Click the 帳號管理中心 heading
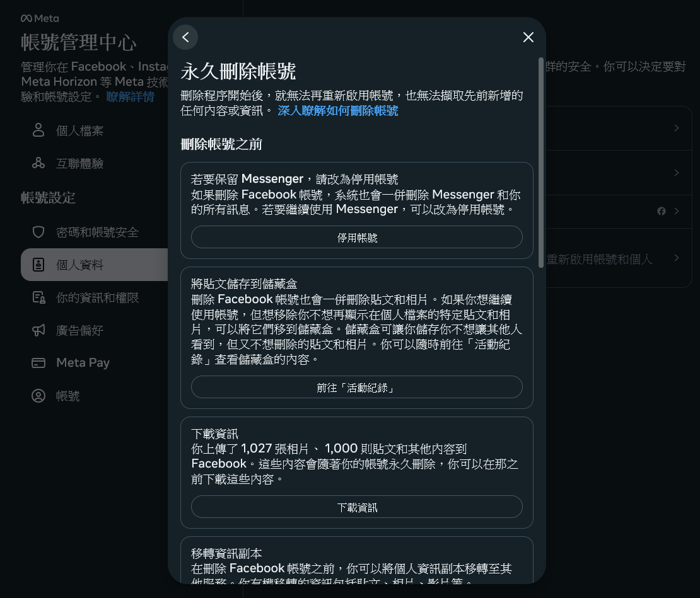Viewport: 700px width, 598px height. (x=79, y=42)
